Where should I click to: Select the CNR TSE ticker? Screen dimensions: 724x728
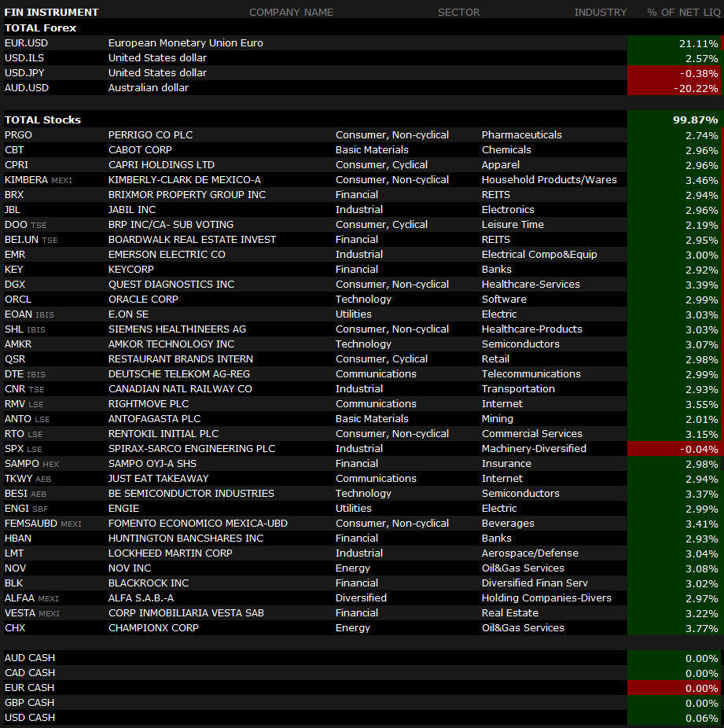tap(24, 389)
